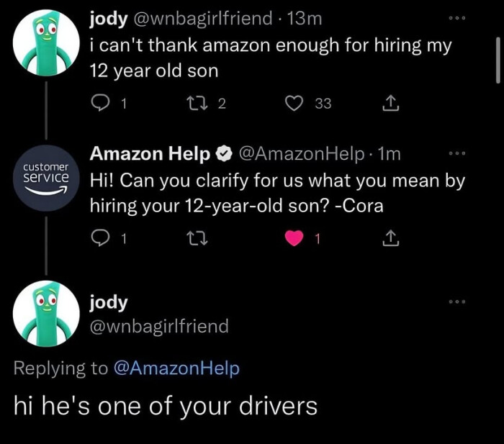Retweet the Amazon Help tweet
The width and height of the screenshot is (504, 444).
click(197, 238)
